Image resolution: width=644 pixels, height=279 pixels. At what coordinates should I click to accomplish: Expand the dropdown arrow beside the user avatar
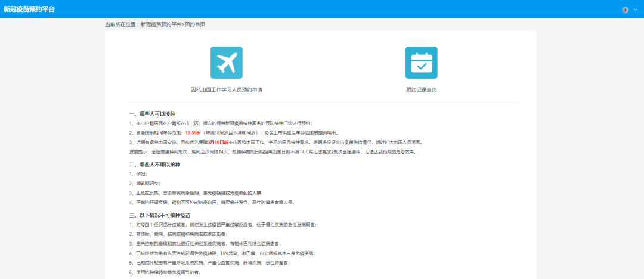tap(634, 10)
